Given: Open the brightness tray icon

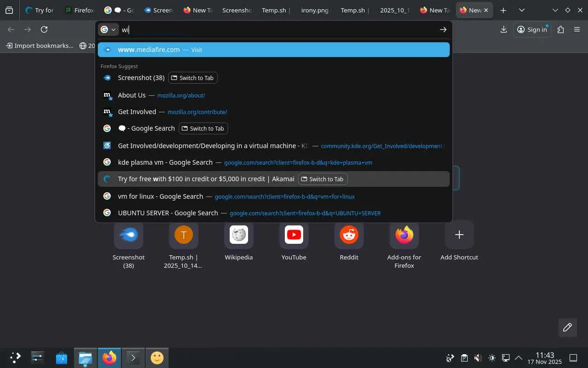Looking at the screenshot, I should pos(492,358).
